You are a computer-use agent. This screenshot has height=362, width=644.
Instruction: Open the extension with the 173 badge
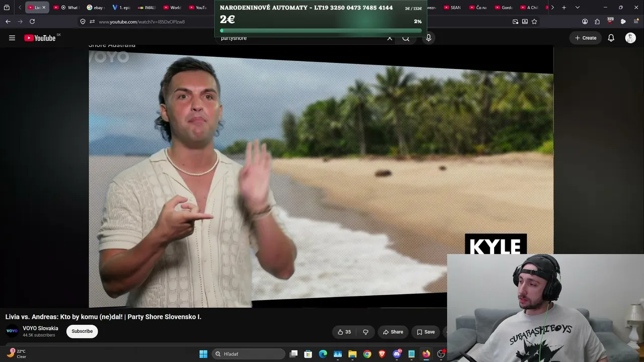coord(610,21)
